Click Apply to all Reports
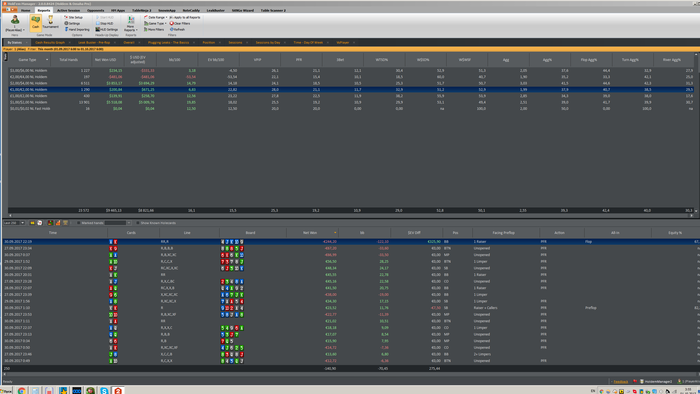 [x=185, y=17]
